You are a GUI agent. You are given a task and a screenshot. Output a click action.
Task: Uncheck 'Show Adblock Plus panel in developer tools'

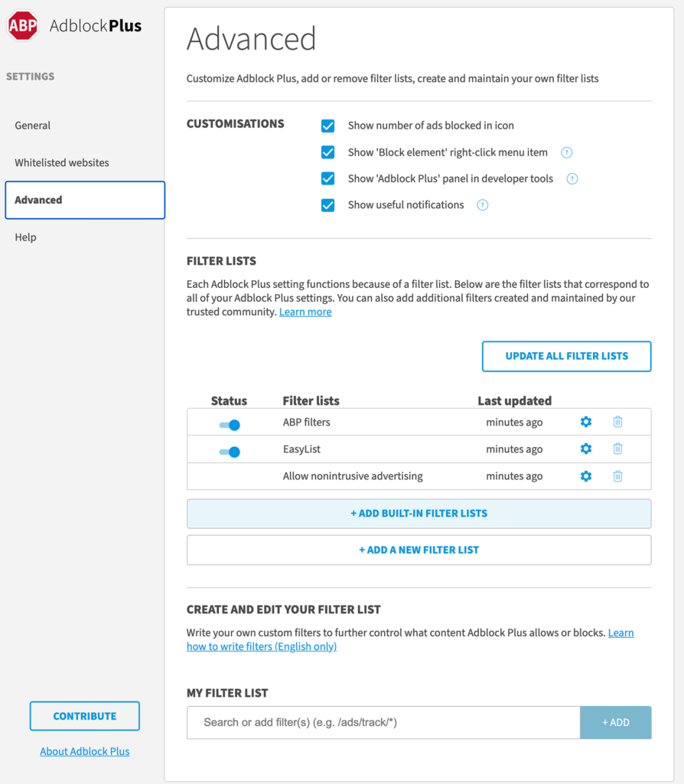pos(327,178)
